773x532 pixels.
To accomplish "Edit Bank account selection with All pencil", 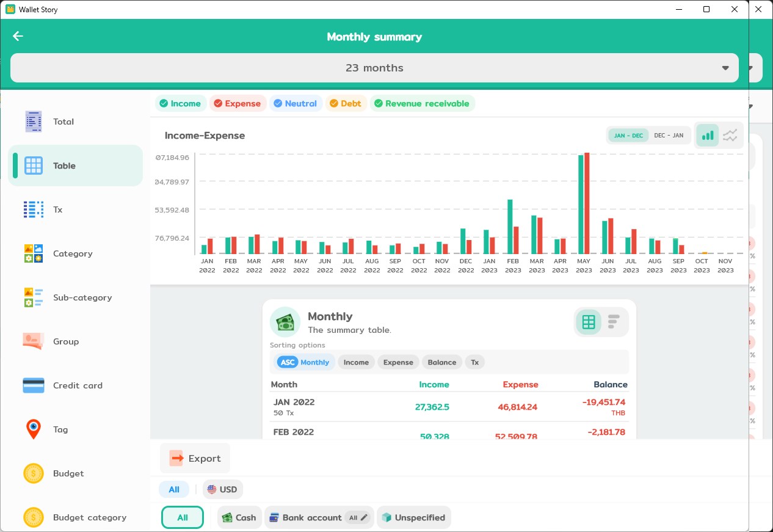I will coord(358,517).
